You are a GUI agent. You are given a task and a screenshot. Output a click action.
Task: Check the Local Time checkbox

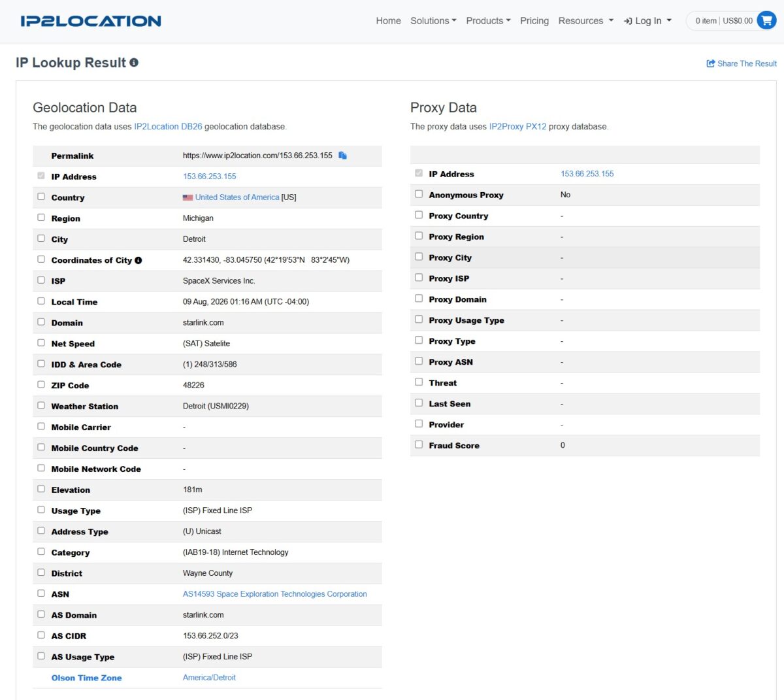point(41,301)
